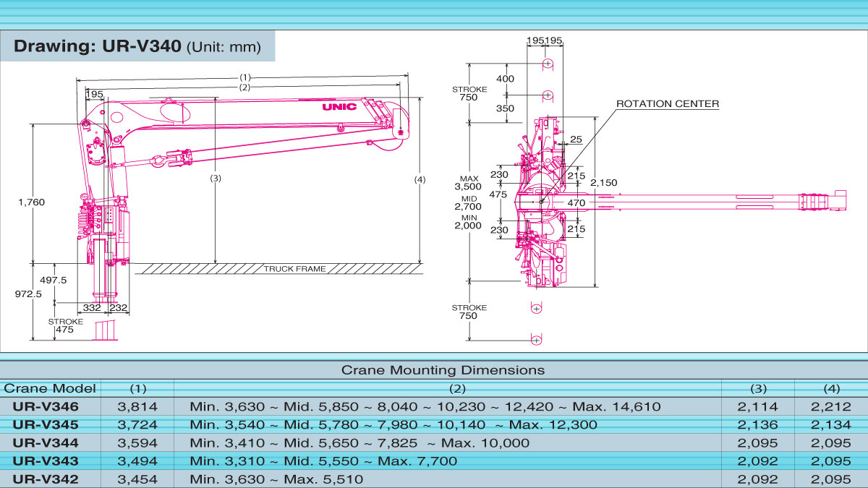Click the 2,114 value in the UR-V346 row
The height and width of the screenshot is (488, 868).
click(759, 407)
